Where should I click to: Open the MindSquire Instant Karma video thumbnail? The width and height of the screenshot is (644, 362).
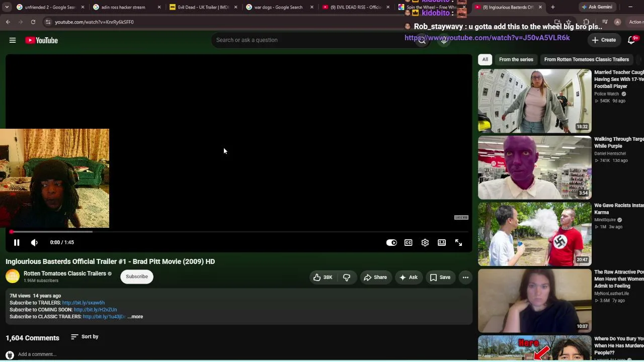pyautogui.click(x=535, y=234)
